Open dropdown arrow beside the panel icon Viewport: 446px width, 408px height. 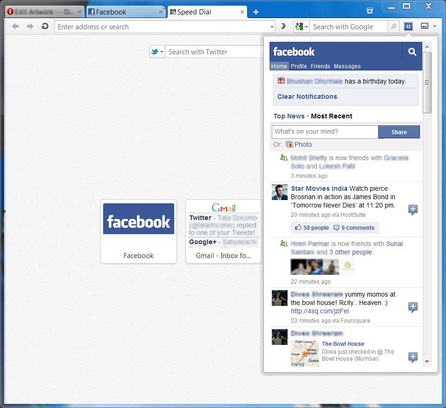tap(434, 26)
